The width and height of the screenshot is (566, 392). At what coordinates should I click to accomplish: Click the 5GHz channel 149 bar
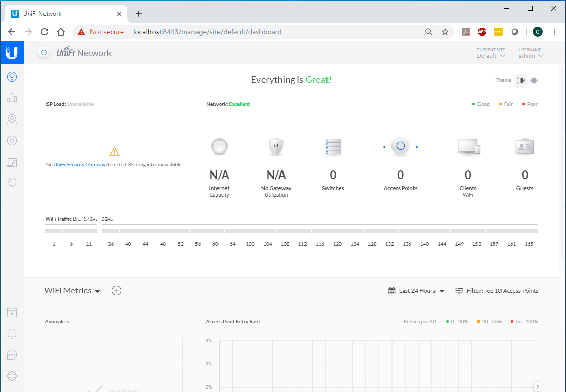(x=459, y=231)
